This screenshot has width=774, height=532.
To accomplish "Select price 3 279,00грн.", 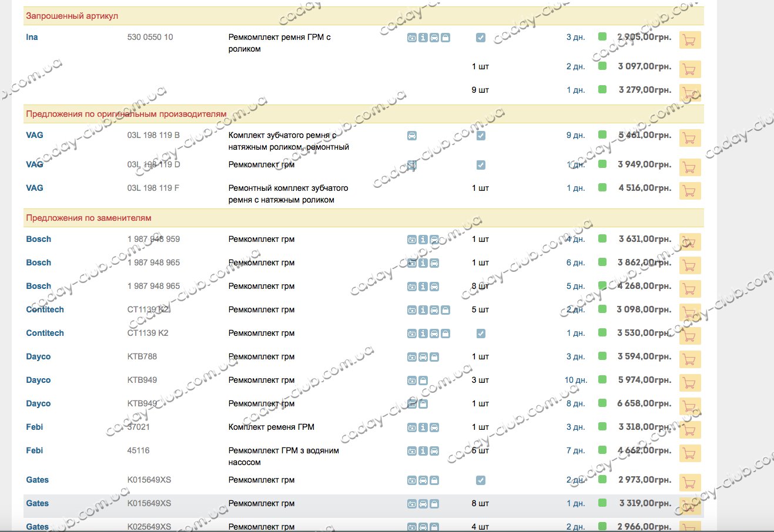I will pos(645,90).
